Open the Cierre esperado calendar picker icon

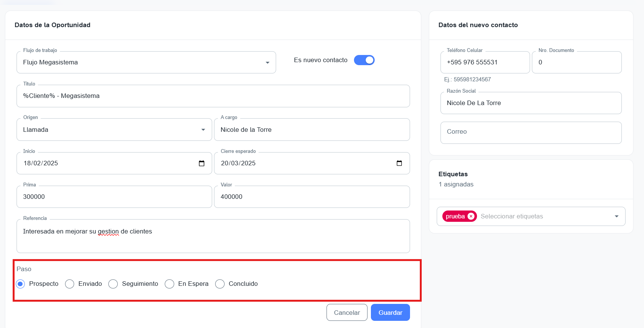pos(399,163)
